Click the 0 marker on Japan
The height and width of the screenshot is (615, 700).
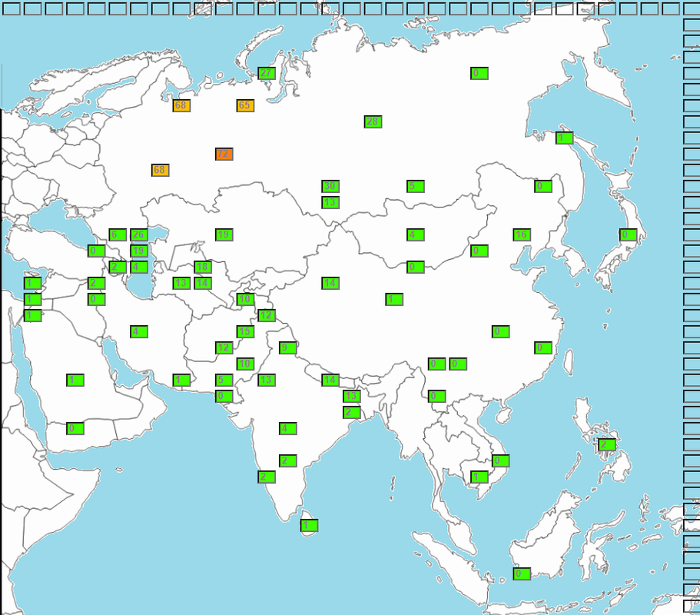[629, 235]
